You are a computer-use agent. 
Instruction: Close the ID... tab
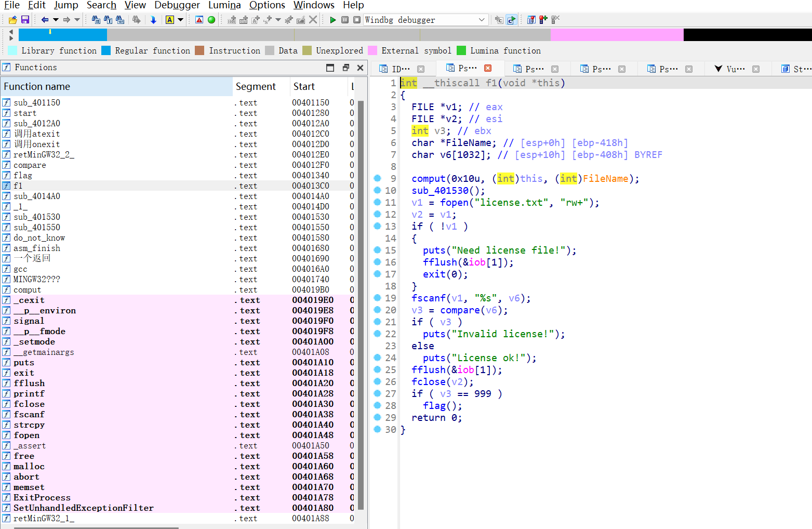(421, 69)
